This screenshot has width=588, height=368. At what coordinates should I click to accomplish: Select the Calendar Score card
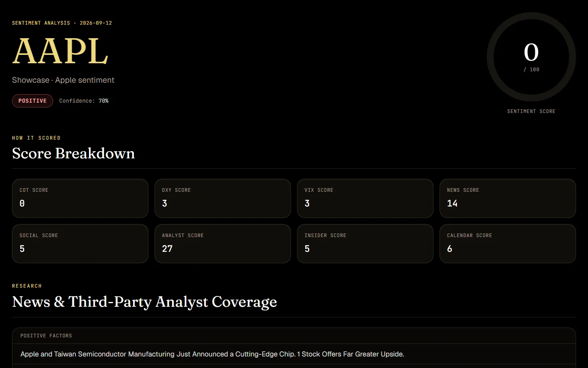[x=508, y=244]
